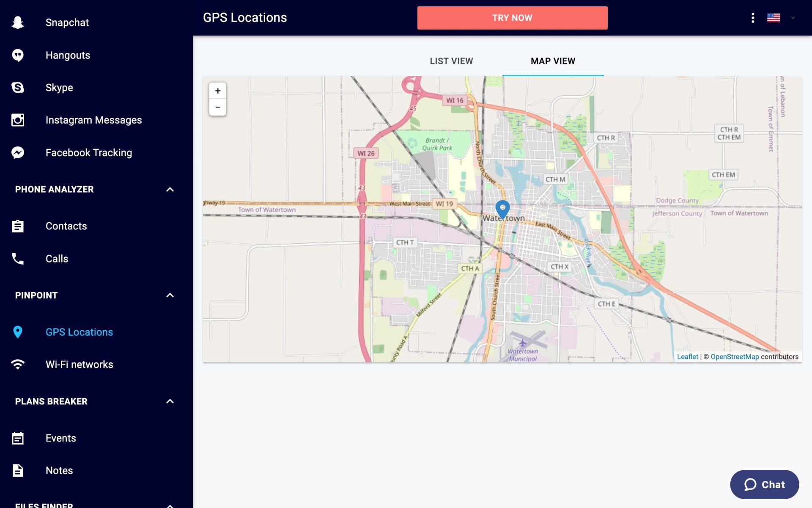Go to Contacts in the sidebar

click(x=96, y=226)
